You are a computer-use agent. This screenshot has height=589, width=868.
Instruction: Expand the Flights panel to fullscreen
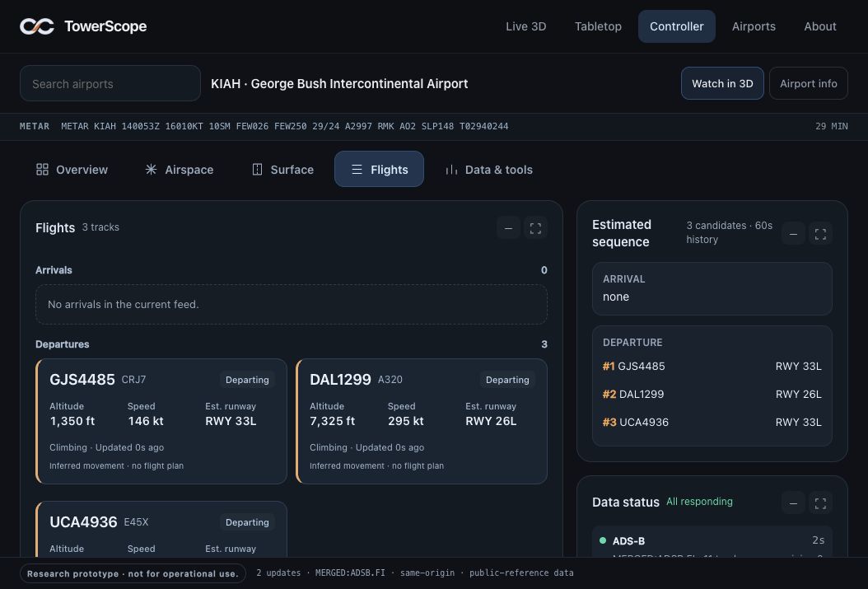[x=535, y=227]
